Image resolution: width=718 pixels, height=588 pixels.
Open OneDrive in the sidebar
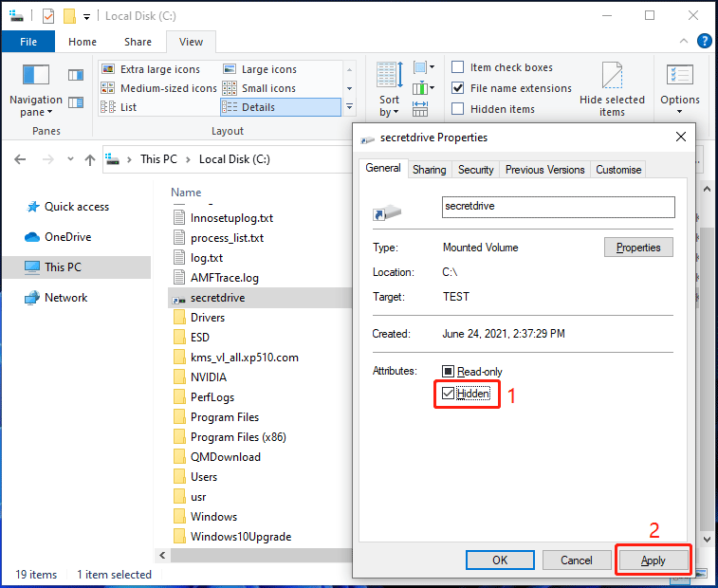(67, 237)
